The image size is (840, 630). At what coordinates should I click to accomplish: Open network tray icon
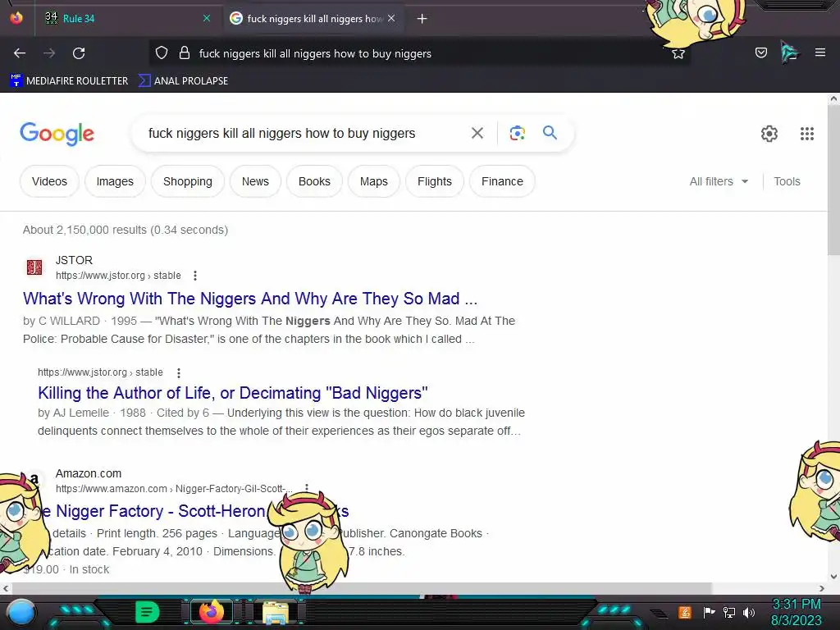(x=729, y=612)
